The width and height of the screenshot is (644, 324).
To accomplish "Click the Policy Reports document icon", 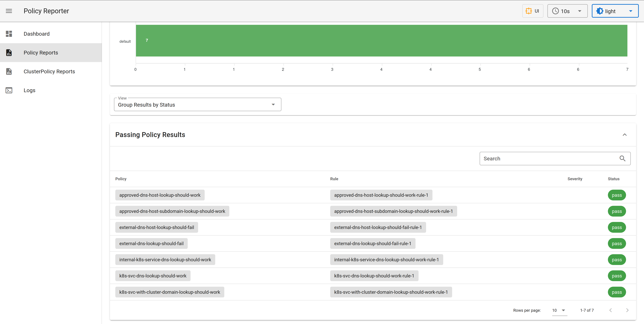I will [x=9, y=53].
